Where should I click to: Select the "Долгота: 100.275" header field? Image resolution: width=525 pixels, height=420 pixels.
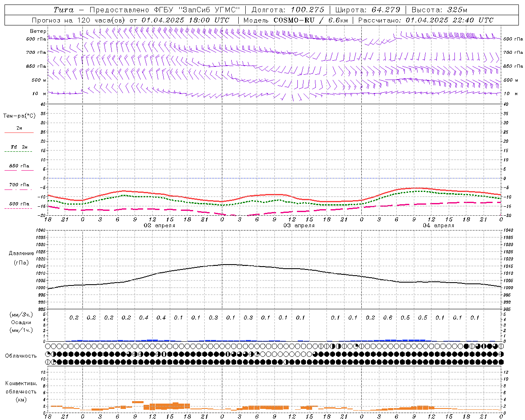pyautogui.click(x=288, y=10)
